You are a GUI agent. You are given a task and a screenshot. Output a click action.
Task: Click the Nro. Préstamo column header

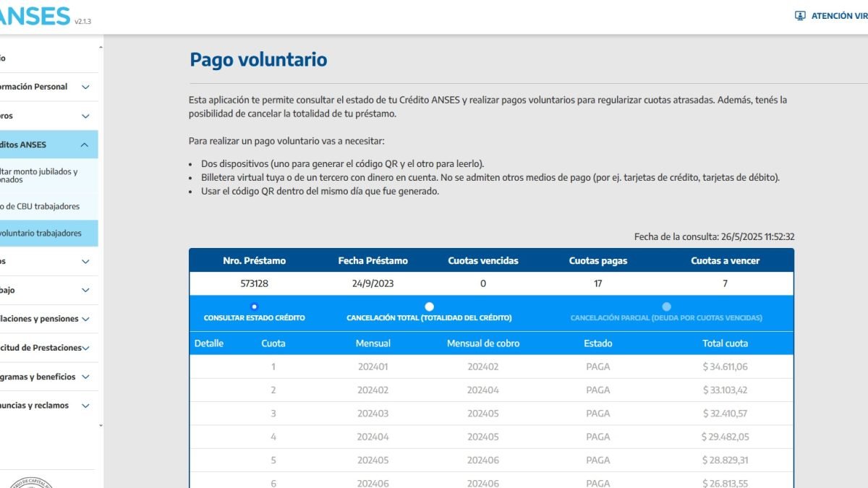(254, 260)
